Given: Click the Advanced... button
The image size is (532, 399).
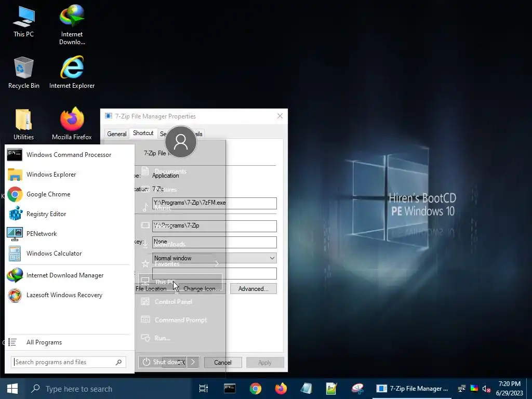Looking at the screenshot, I should coord(254,289).
